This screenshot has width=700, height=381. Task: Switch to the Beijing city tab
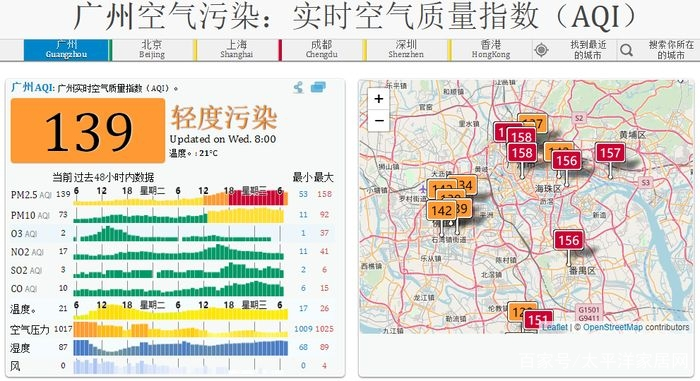[152, 50]
